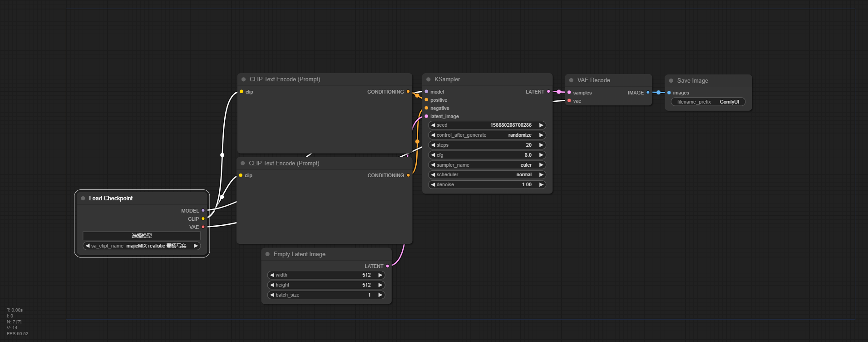Increase Empty Latent width with right arrow
The width and height of the screenshot is (868, 342).
coord(380,275)
